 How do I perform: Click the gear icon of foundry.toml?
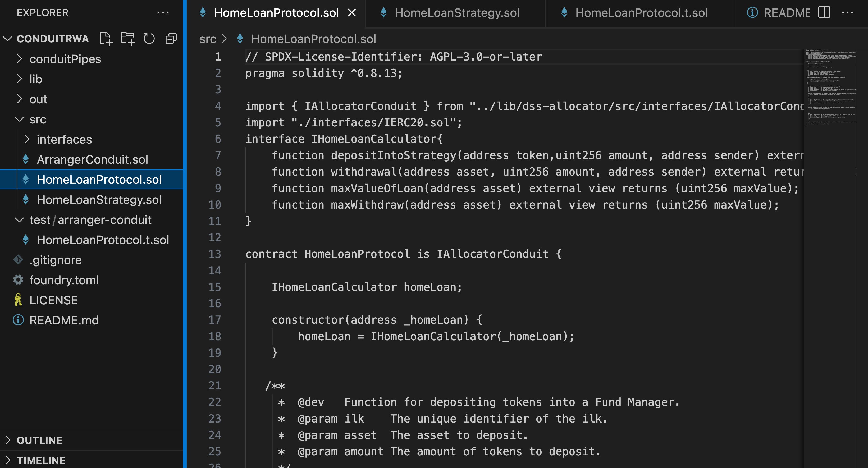click(x=18, y=280)
